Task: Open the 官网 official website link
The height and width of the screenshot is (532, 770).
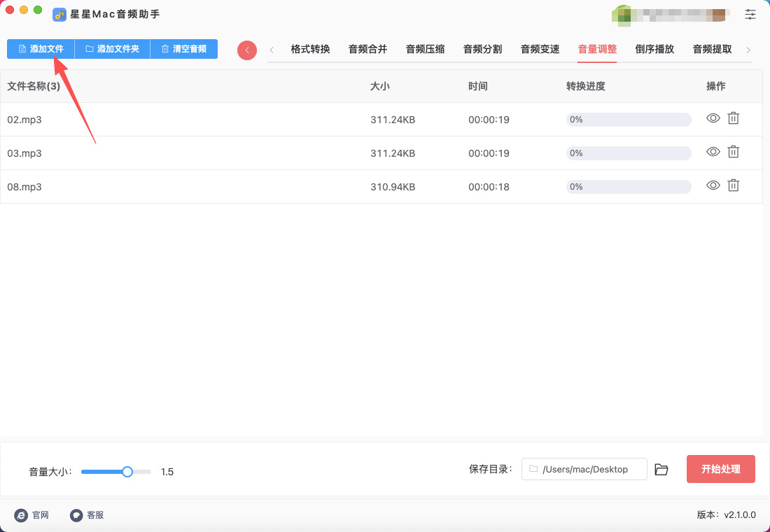Action: (x=32, y=515)
